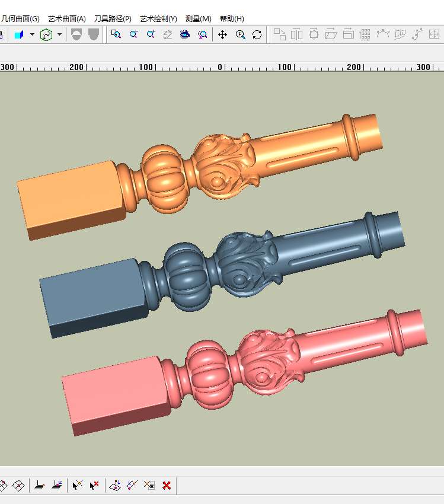The height and width of the screenshot is (504, 444).
Task: Click the plane with blue arrow icon
Action: [x=57, y=485]
